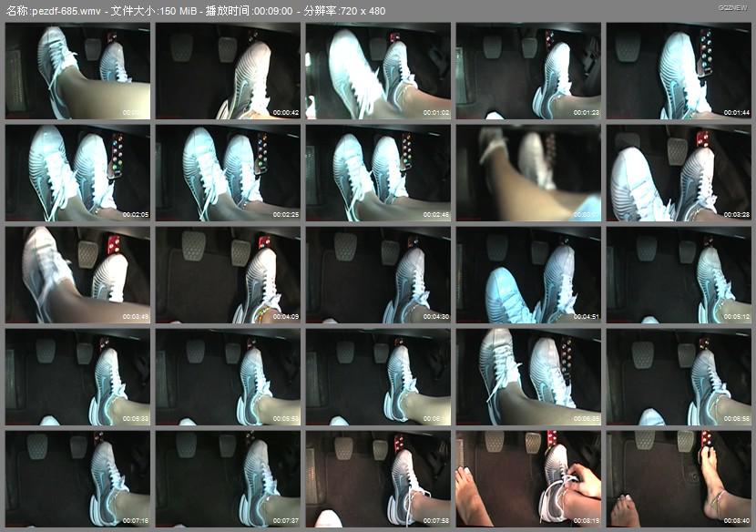This screenshot has width=756, height=532.
Task: Click the thumbnail at timestamp 00:00:42
Action: coord(228,71)
